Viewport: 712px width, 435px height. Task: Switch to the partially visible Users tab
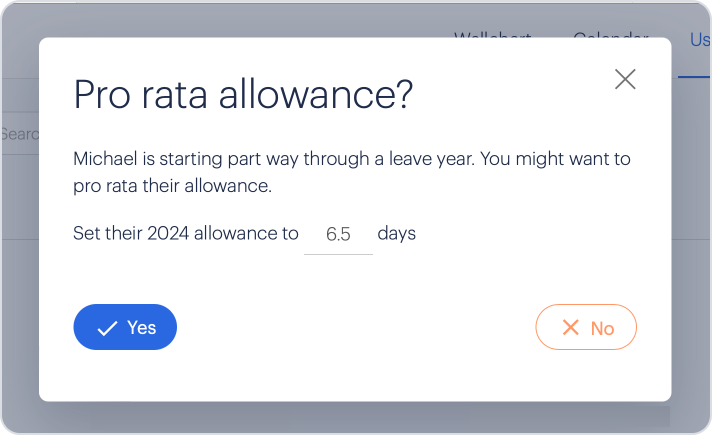(699, 40)
